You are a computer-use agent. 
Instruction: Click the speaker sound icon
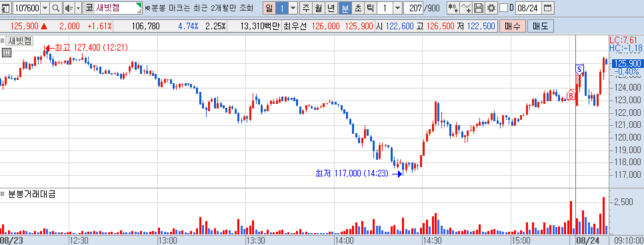[x=69, y=7]
